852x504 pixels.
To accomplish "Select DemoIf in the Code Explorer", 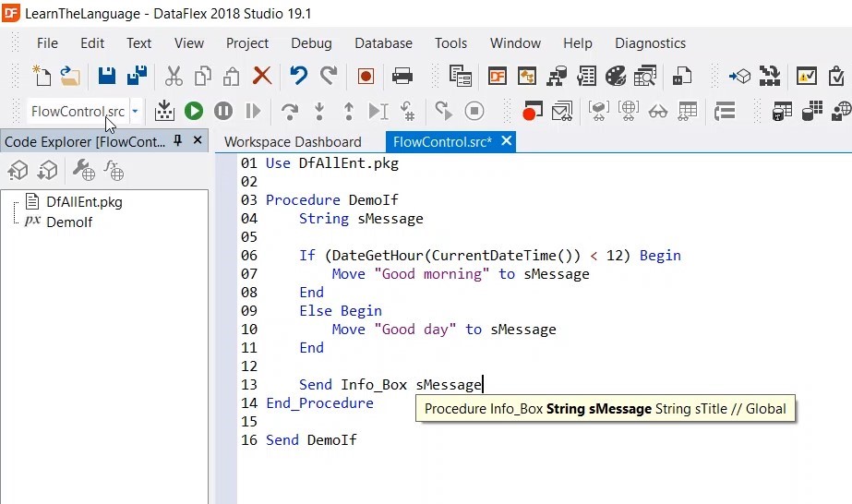I will tap(69, 222).
